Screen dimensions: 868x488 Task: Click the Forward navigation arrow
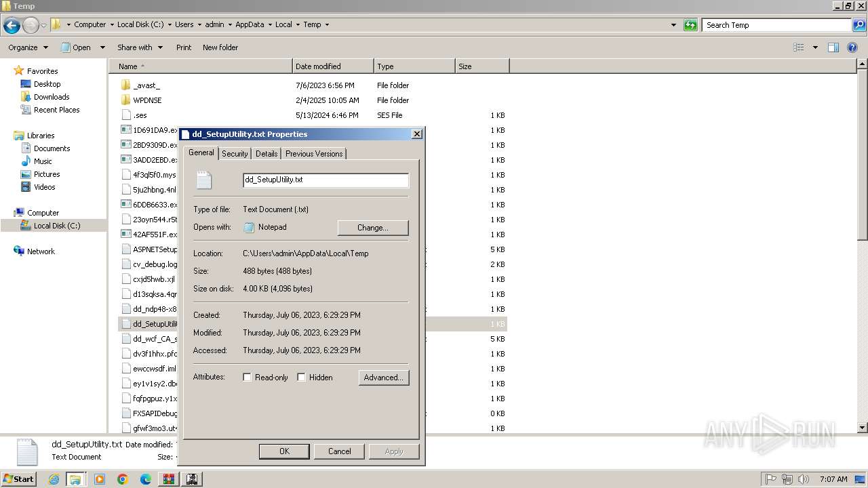tap(31, 25)
